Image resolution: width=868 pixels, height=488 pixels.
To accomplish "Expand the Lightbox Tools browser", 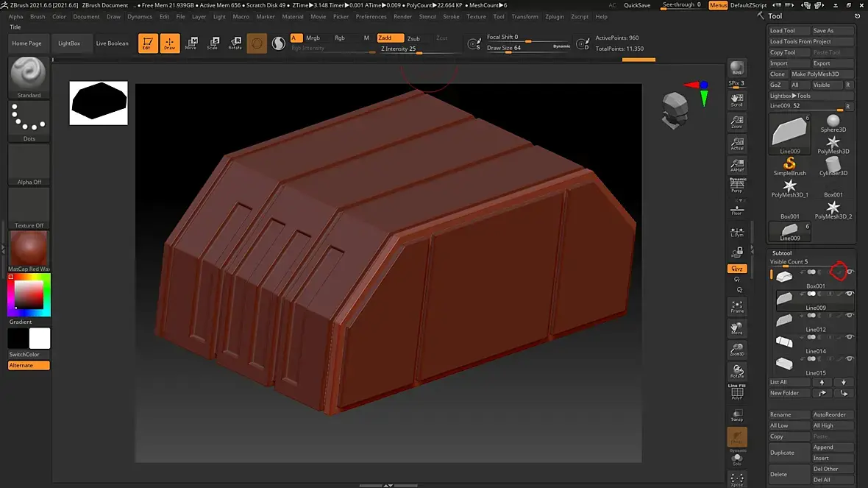I will (791, 96).
